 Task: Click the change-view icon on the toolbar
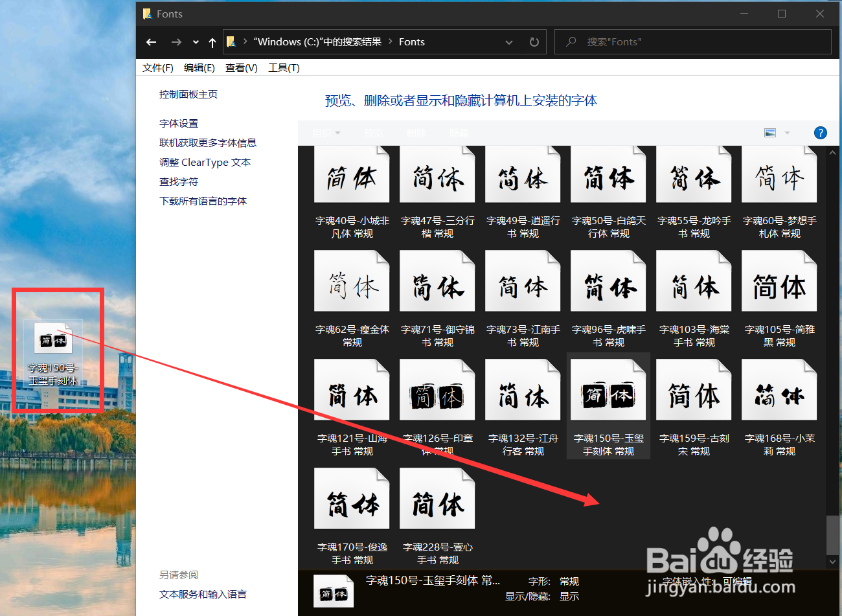[769, 132]
